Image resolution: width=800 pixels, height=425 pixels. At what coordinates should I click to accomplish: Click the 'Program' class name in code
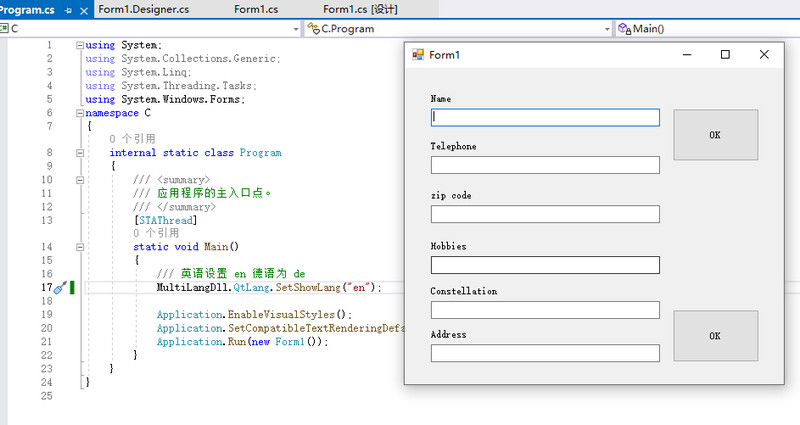click(x=260, y=153)
